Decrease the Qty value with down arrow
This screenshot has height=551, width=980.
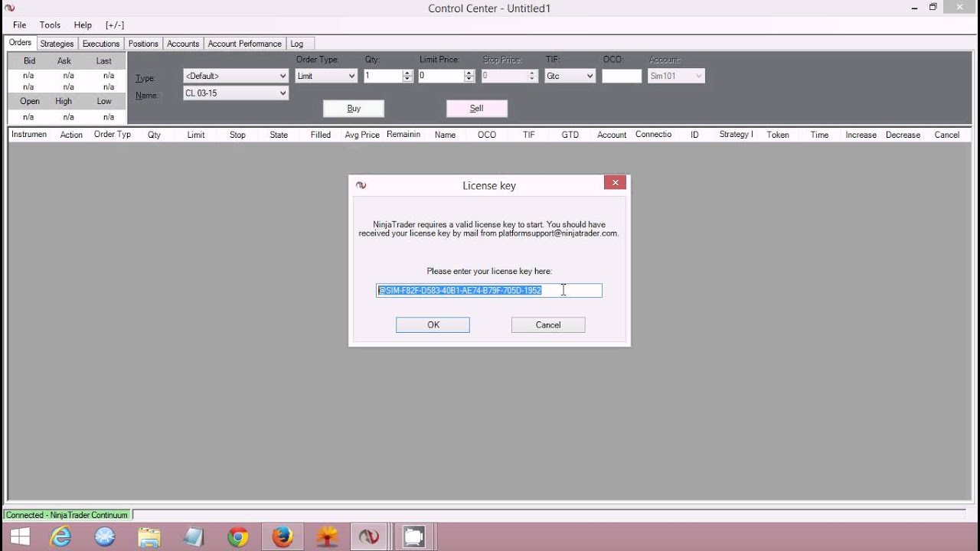click(x=407, y=79)
